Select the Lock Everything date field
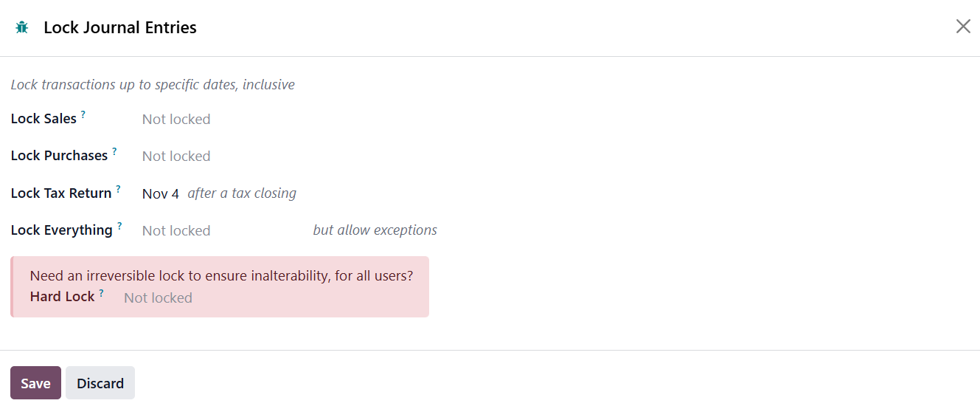The height and width of the screenshot is (406, 980). 176,231
